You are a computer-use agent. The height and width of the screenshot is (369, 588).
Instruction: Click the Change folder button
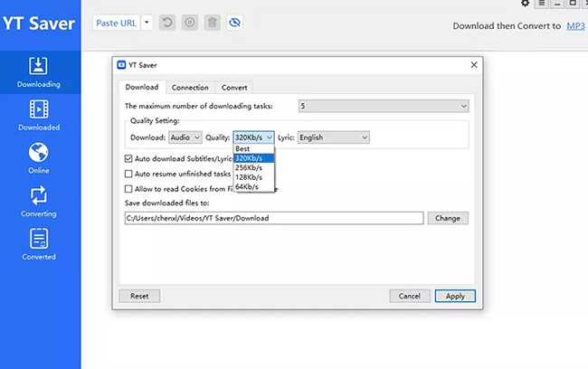click(x=448, y=218)
